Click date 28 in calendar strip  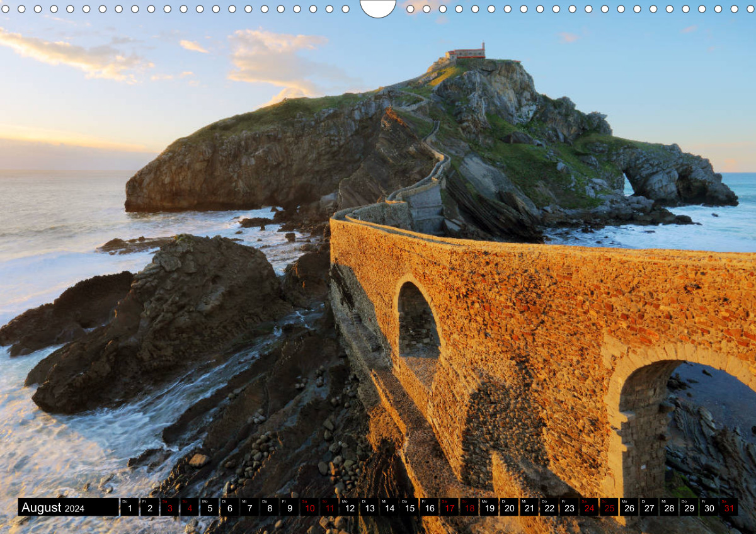668,508
